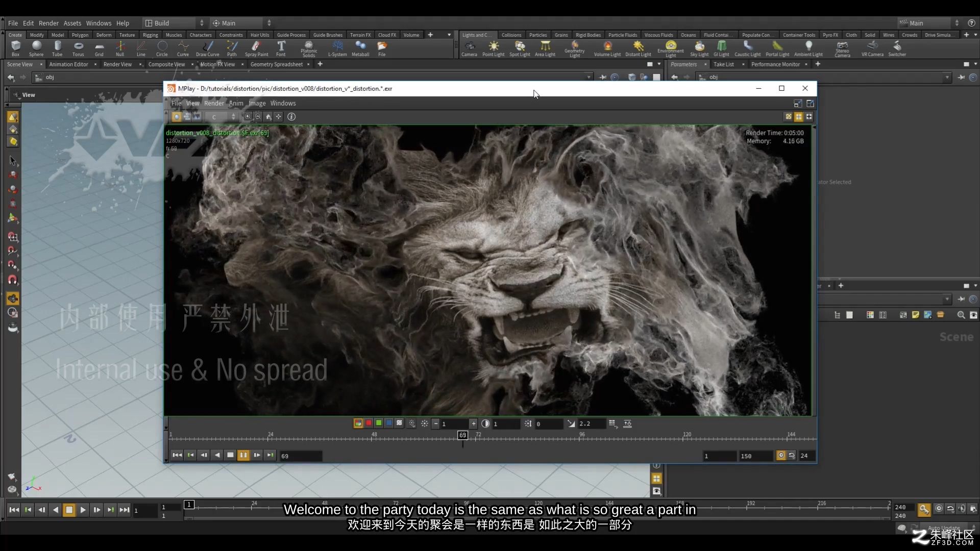Click the MPlay frame 69 timeline marker
The height and width of the screenshot is (551, 980).
(462, 435)
